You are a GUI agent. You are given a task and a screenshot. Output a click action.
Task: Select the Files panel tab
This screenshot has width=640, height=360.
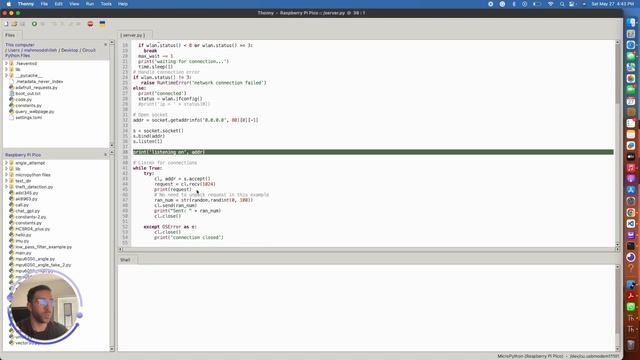[x=10, y=35]
